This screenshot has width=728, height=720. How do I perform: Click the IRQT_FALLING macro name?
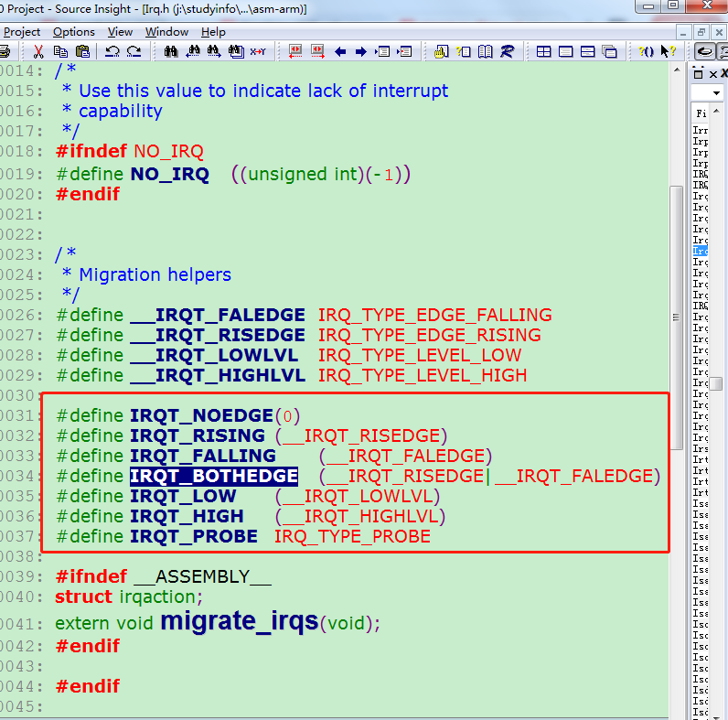click(x=203, y=456)
